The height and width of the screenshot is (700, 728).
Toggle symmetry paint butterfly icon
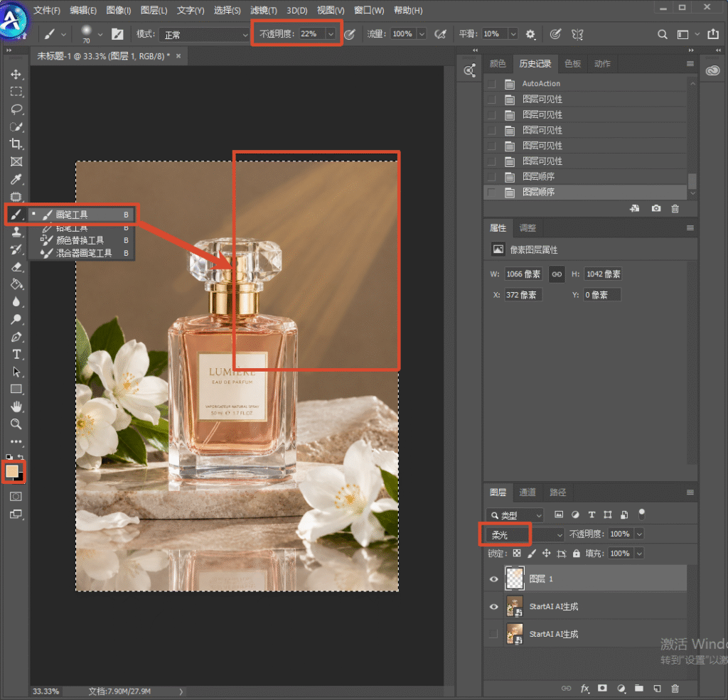(577, 34)
